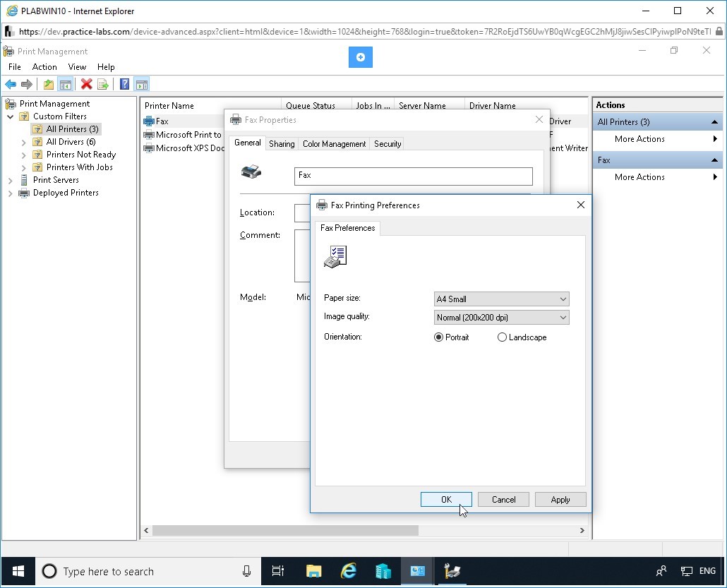The image size is (727, 588).
Task: Click the horizontal scrollbar thumb in printer list
Action: pos(285,531)
